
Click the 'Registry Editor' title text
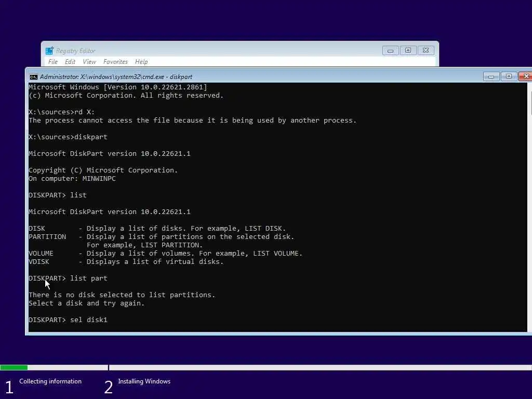tap(75, 51)
